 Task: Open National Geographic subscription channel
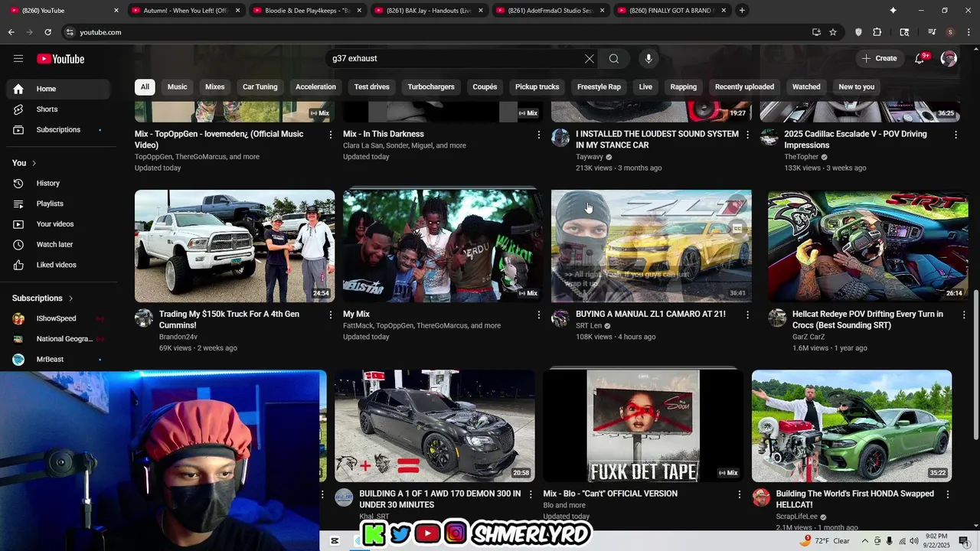[59, 339]
